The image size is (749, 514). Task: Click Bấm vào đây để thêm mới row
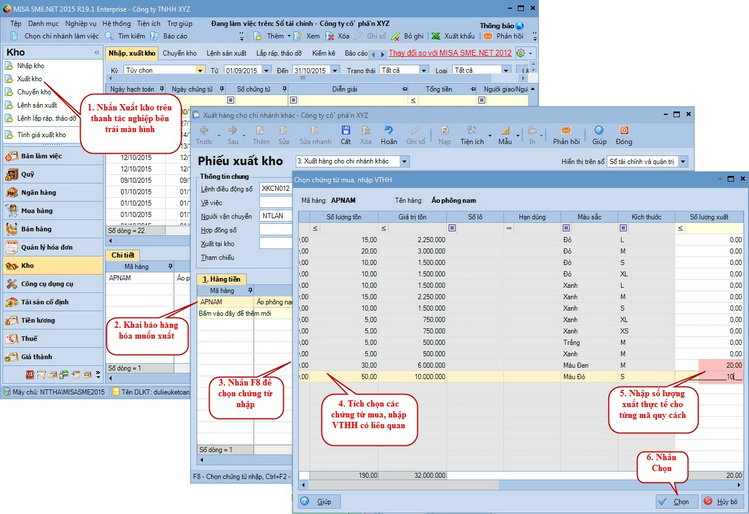click(x=245, y=313)
